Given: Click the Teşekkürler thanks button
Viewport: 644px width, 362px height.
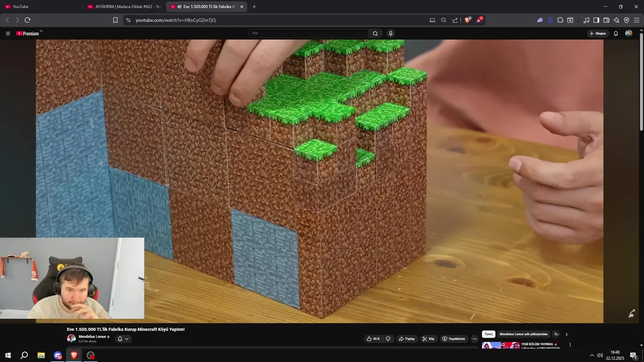Looking at the screenshot, I should click(453, 339).
